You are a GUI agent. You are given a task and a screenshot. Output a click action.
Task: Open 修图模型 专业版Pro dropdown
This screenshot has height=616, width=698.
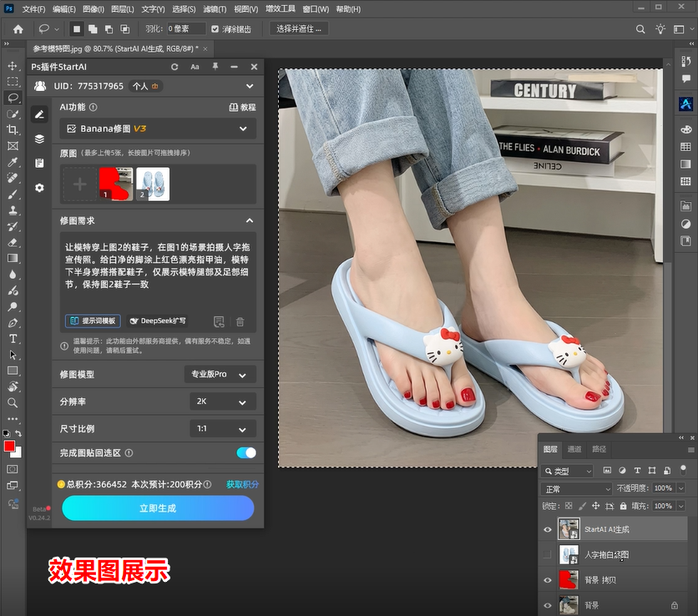coord(220,374)
